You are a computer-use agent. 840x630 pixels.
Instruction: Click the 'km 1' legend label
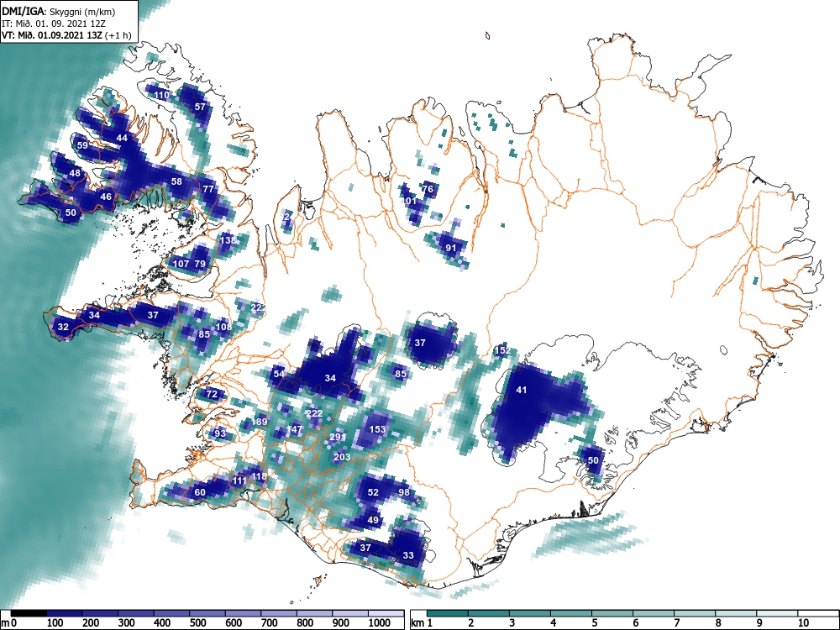[x=423, y=622]
